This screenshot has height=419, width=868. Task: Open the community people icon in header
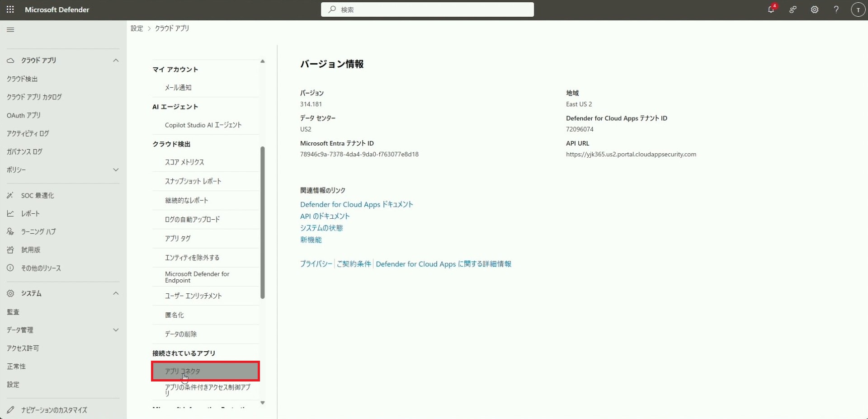(793, 9)
